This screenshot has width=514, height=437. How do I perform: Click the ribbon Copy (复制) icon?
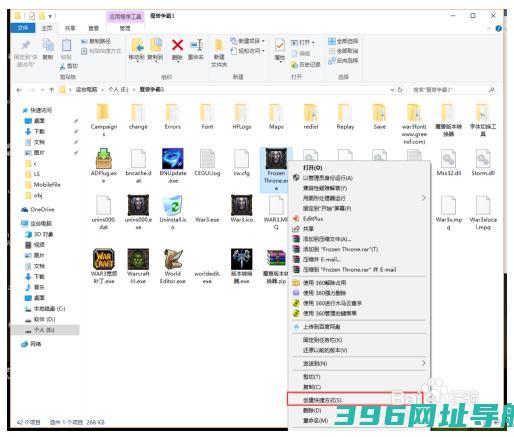(x=48, y=45)
